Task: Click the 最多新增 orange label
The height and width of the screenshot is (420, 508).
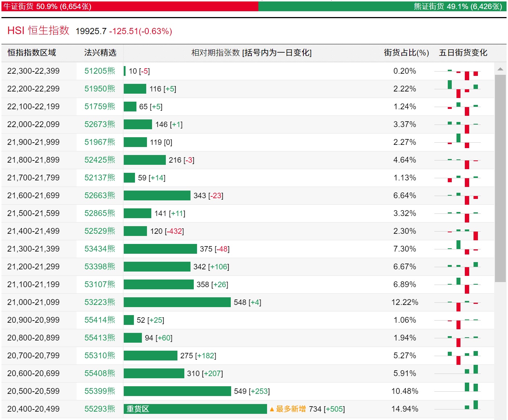Action: (x=291, y=409)
